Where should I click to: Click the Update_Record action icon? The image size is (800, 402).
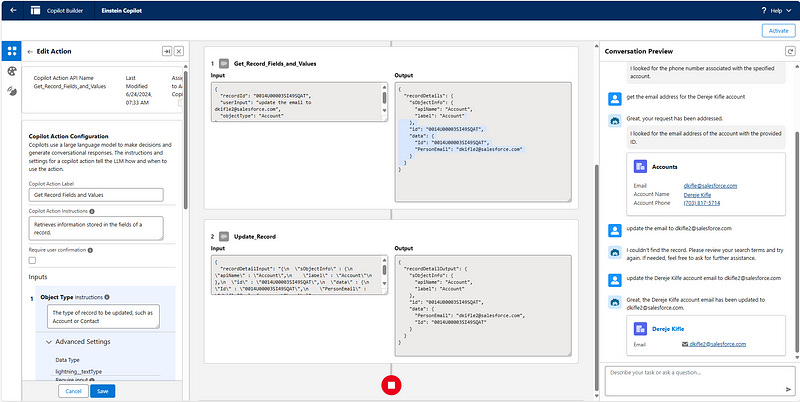(223, 237)
